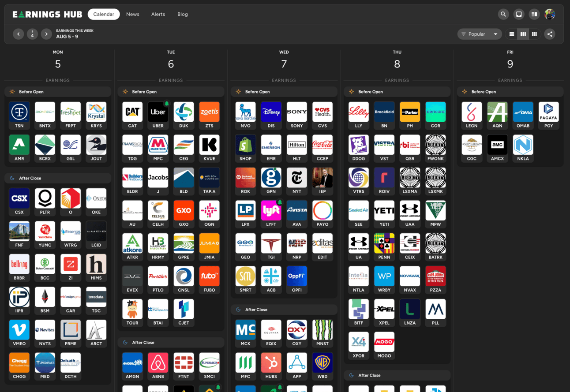Open the Chegg CHGG earnings tile

(x=19, y=366)
